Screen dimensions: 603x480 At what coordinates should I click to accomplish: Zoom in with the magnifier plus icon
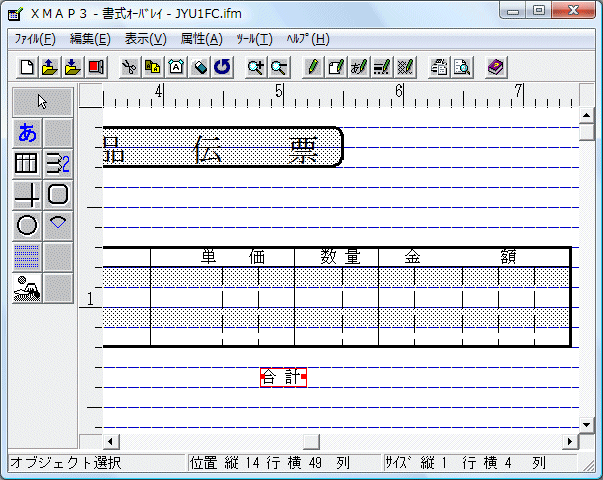256,67
